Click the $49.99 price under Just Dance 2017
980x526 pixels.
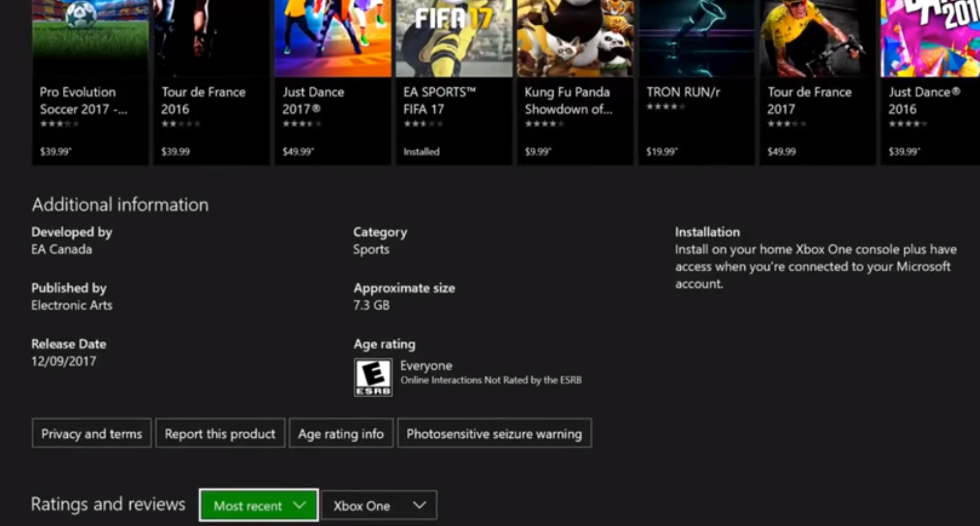pyautogui.click(x=298, y=152)
